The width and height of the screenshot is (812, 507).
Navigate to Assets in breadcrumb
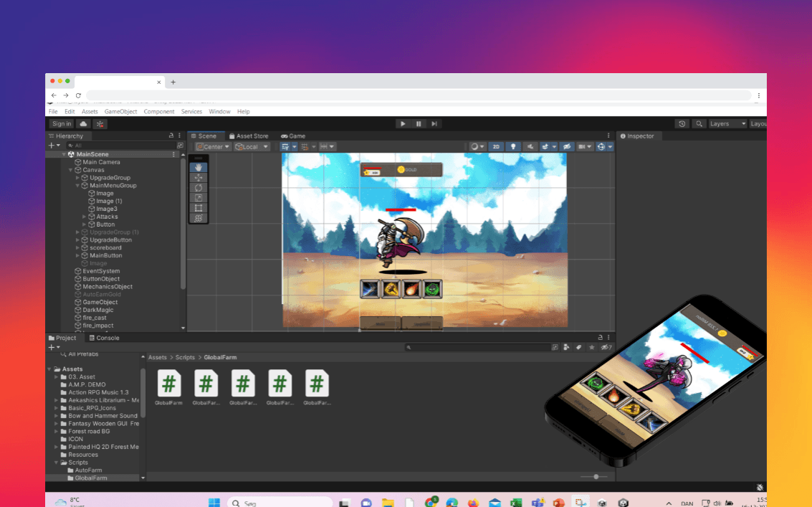[x=158, y=357]
